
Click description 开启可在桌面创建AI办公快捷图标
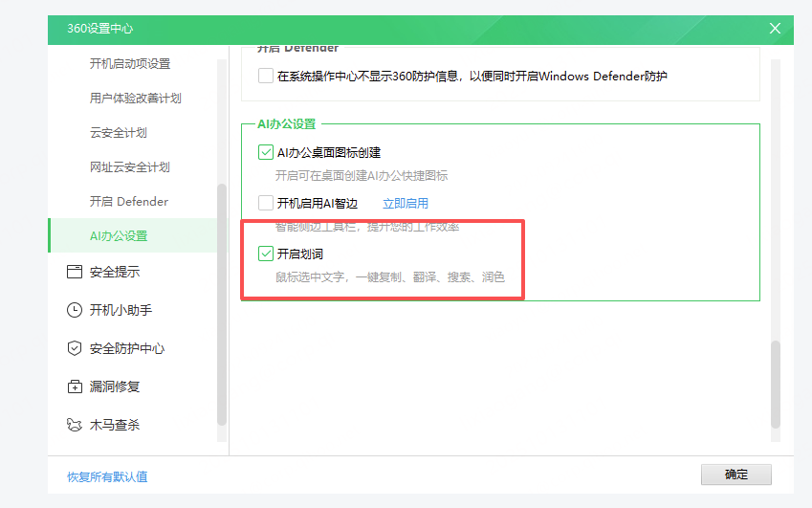pos(362,175)
